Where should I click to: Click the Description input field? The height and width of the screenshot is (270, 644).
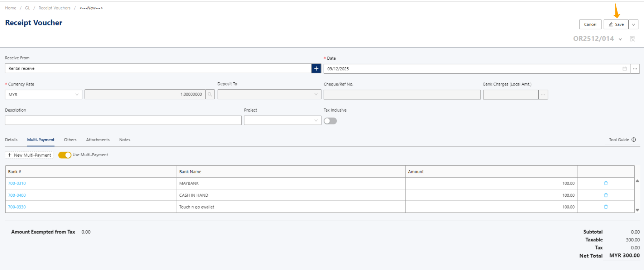pyautogui.click(x=123, y=121)
